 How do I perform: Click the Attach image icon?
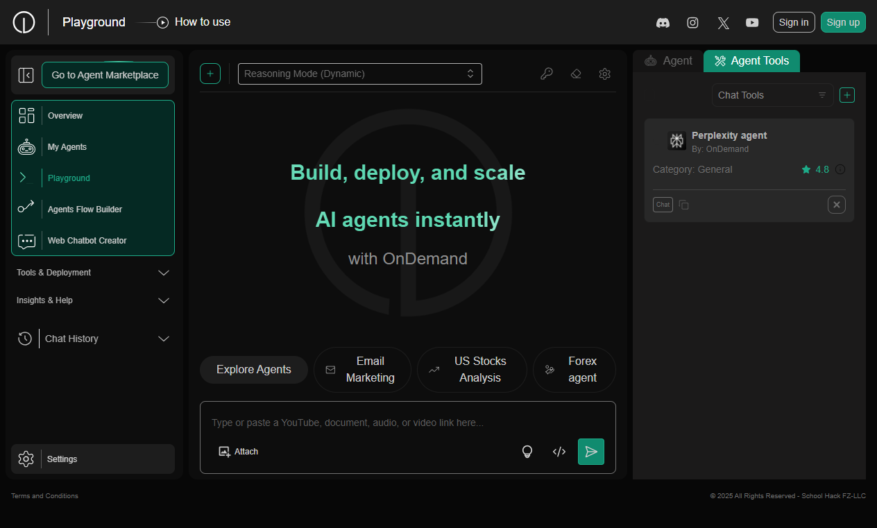(224, 451)
